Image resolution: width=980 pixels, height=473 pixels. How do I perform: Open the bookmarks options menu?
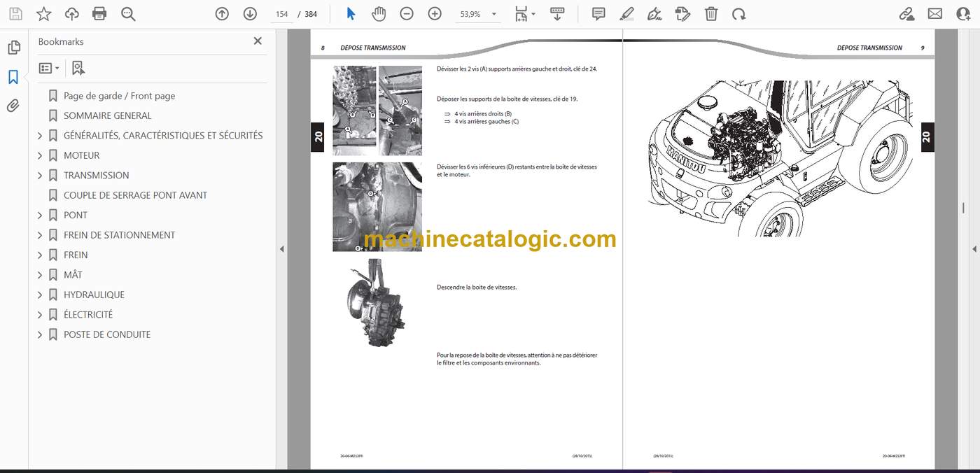pos(49,68)
